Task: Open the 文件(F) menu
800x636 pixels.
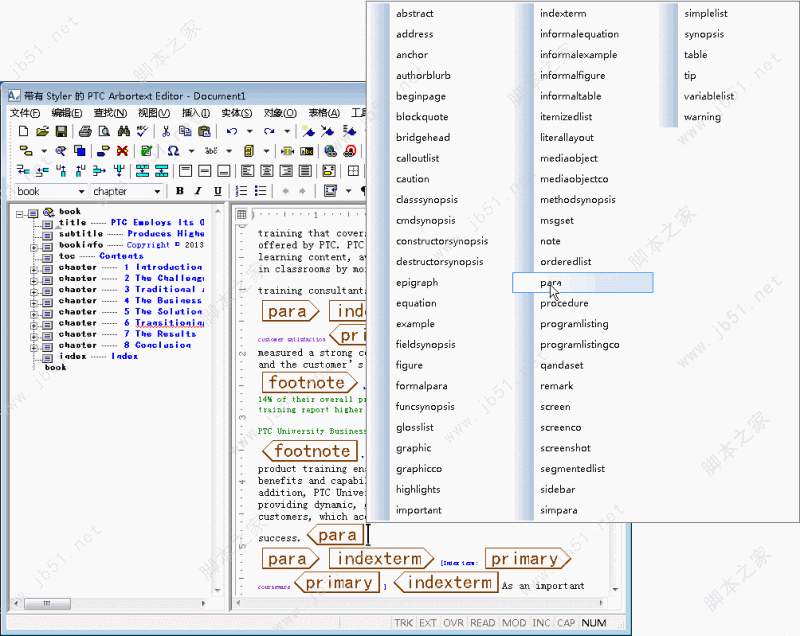Action: [x=25, y=113]
